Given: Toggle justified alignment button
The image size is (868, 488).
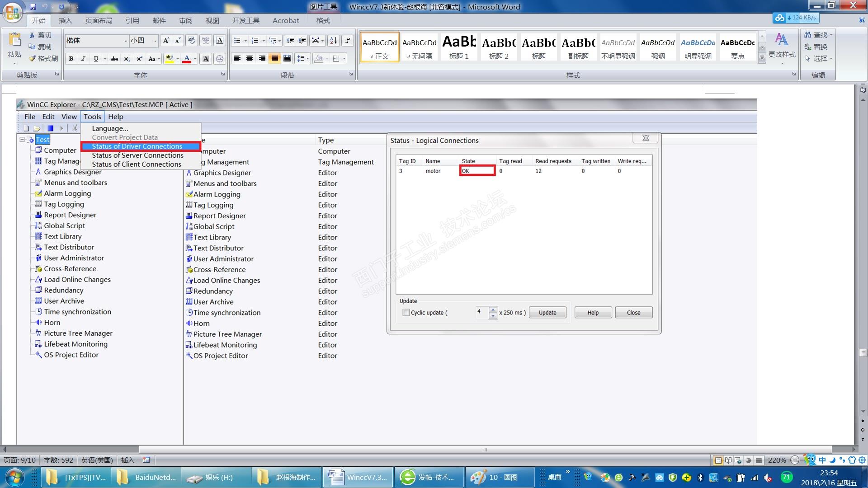Looking at the screenshot, I should (x=274, y=58).
